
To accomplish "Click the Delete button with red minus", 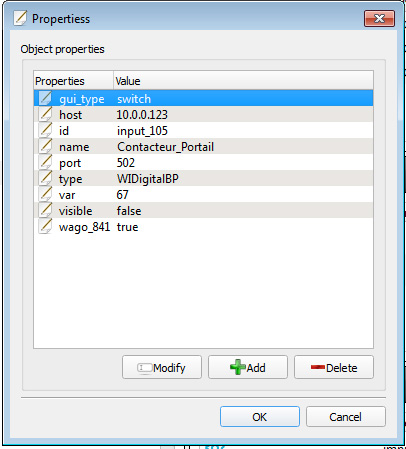I will [334, 367].
